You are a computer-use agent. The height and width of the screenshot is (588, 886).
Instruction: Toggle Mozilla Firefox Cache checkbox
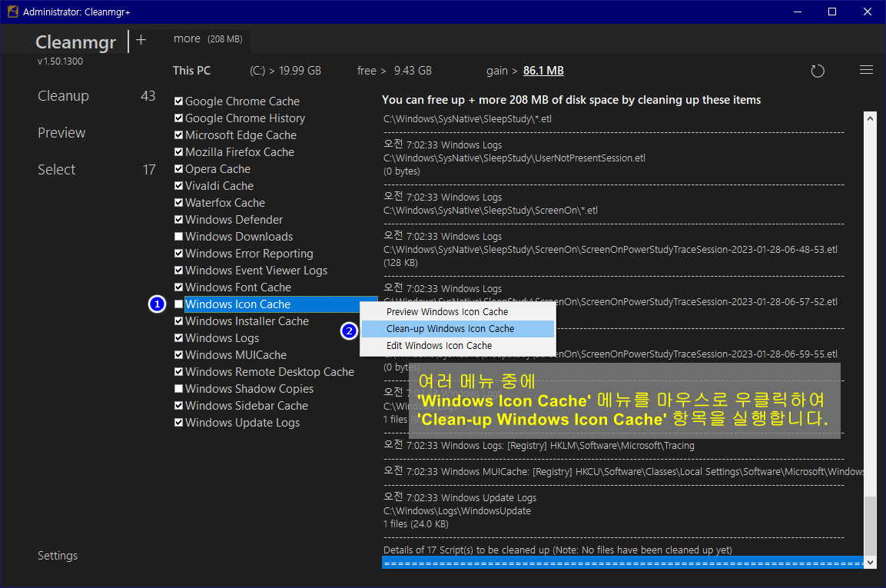[x=178, y=152]
